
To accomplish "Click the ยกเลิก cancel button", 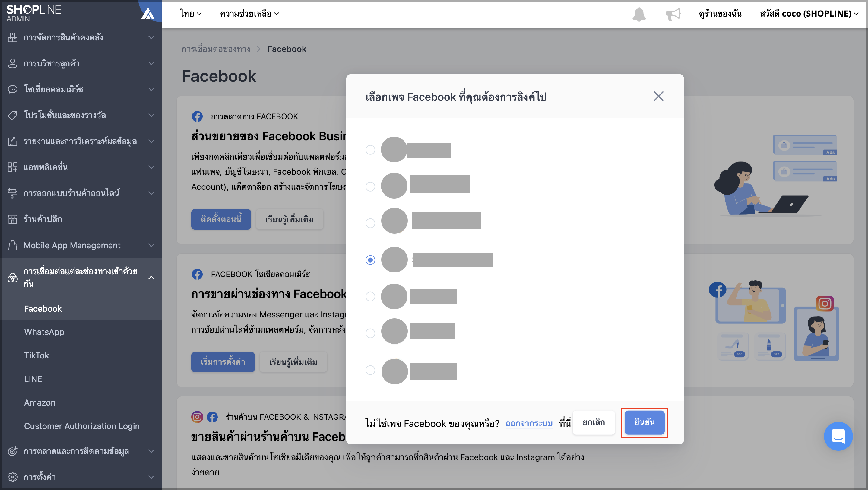I will pos(594,422).
